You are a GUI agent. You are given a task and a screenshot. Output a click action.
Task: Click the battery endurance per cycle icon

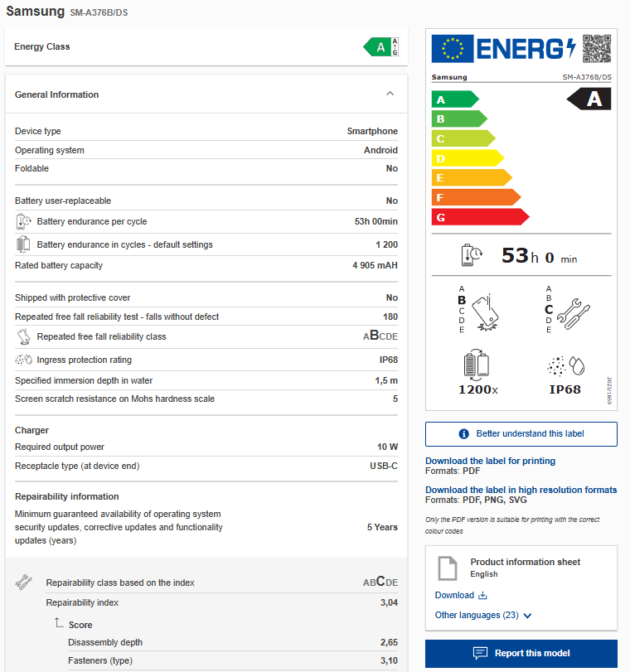(x=23, y=222)
